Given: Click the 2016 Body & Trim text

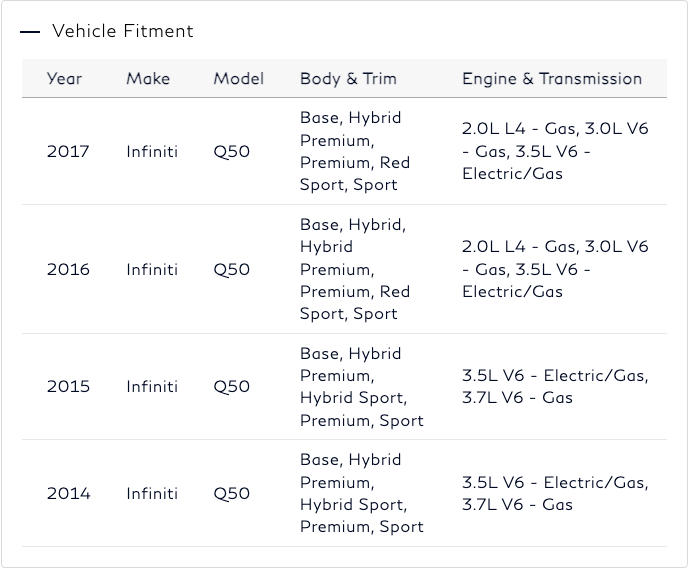Looking at the screenshot, I should pos(354,270).
